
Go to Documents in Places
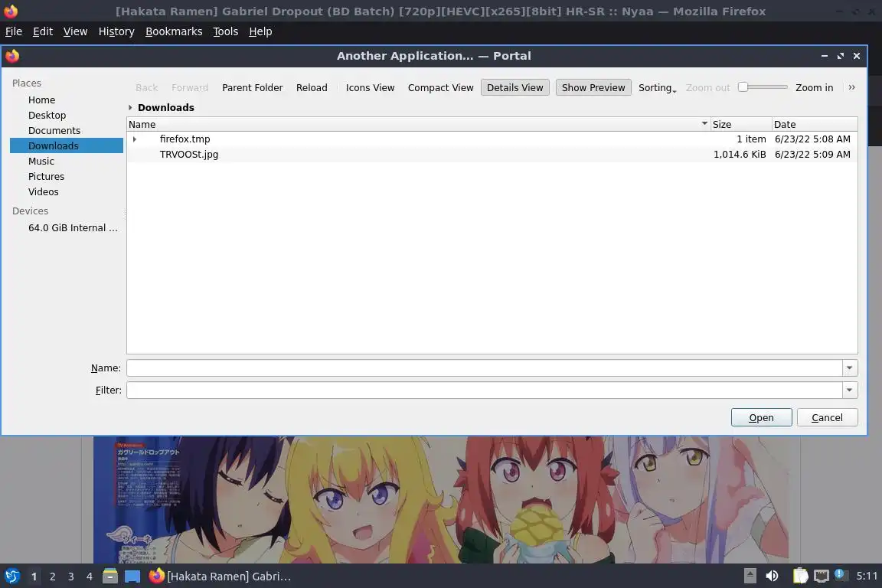coord(54,131)
